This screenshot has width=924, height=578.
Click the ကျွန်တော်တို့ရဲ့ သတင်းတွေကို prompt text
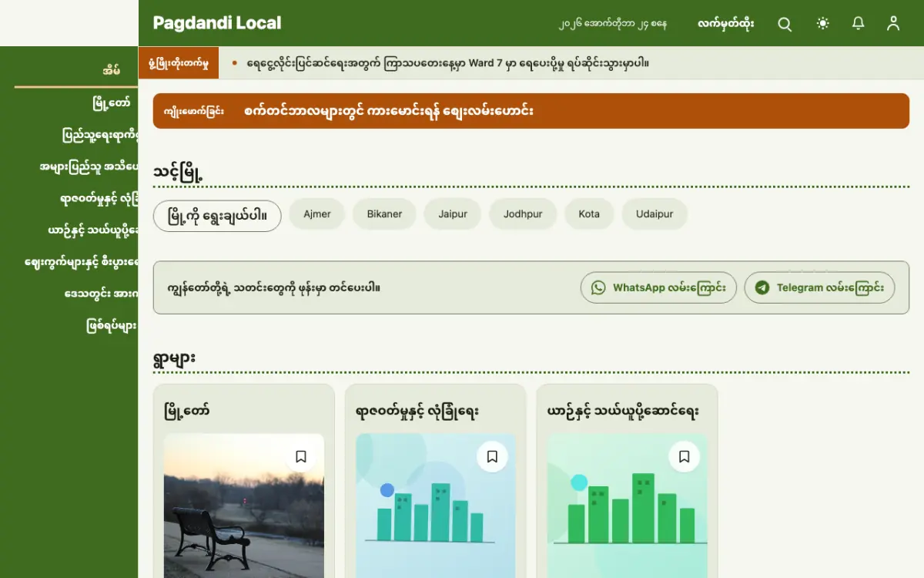coord(273,287)
